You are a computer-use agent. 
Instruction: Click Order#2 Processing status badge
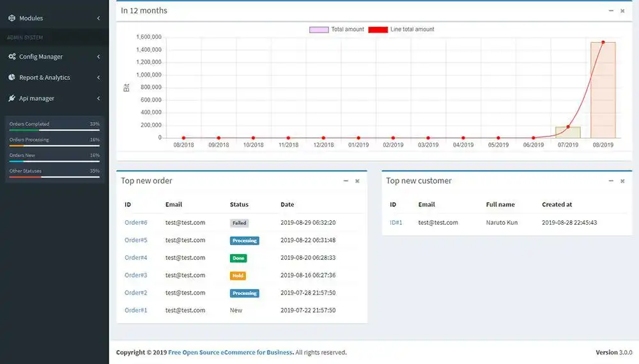(x=245, y=293)
